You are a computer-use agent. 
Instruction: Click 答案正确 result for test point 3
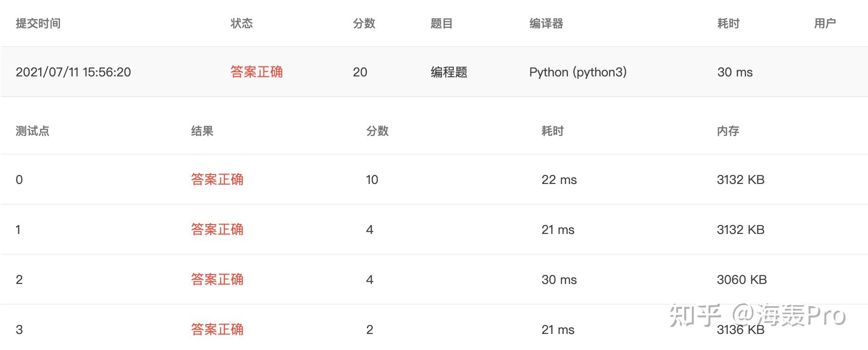217,329
